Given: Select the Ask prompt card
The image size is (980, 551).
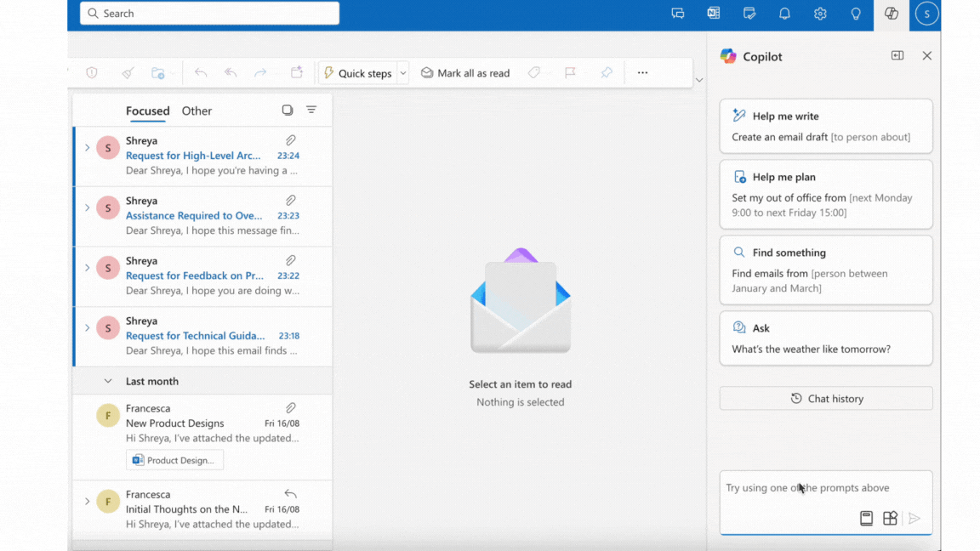Looking at the screenshot, I should (x=826, y=338).
